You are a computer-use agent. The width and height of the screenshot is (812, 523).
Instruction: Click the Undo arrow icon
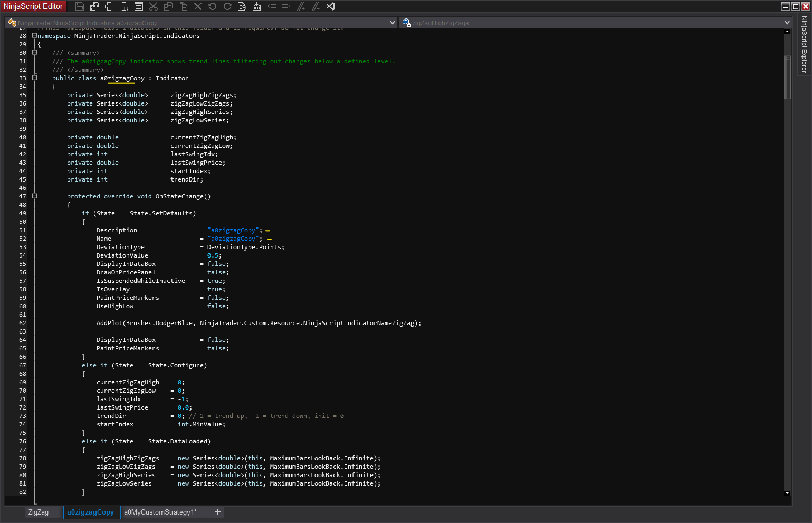[213, 6]
